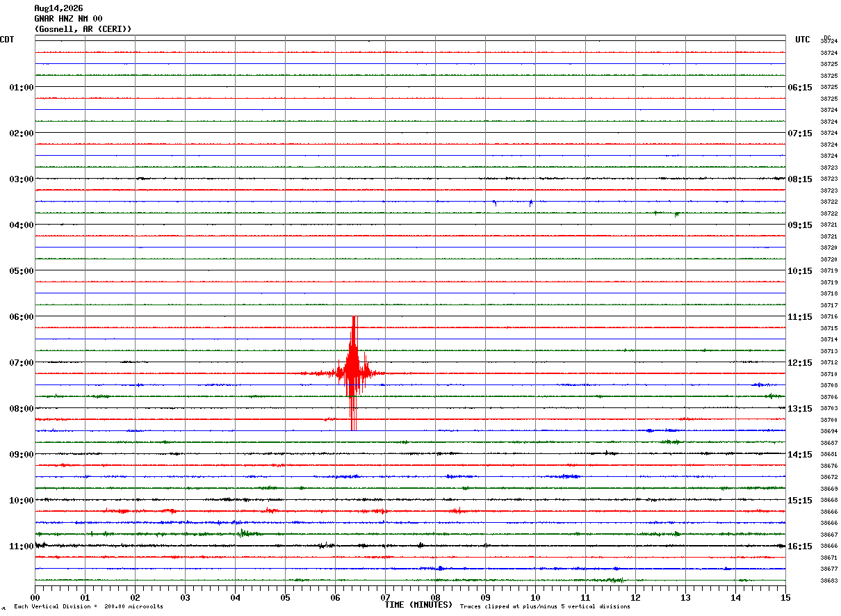841x616 pixels.
Task: Click minute tick label 15 on the axis
Action: click(785, 597)
